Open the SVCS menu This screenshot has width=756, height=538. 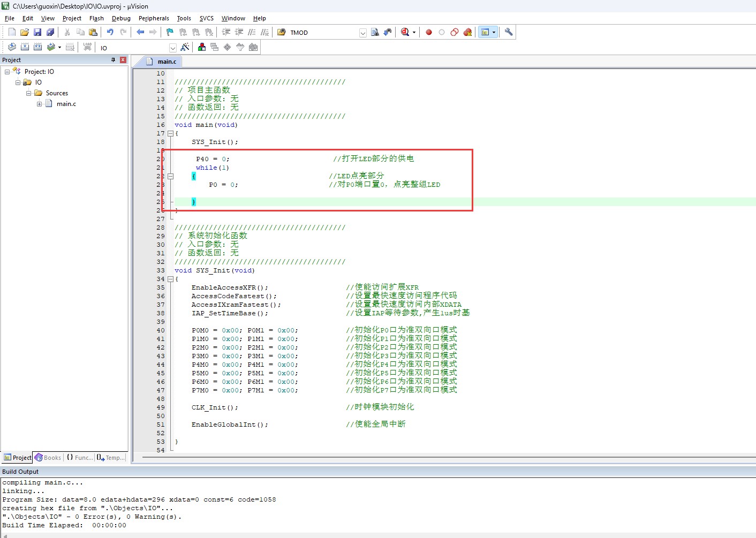pyautogui.click(x=207, y=18)
